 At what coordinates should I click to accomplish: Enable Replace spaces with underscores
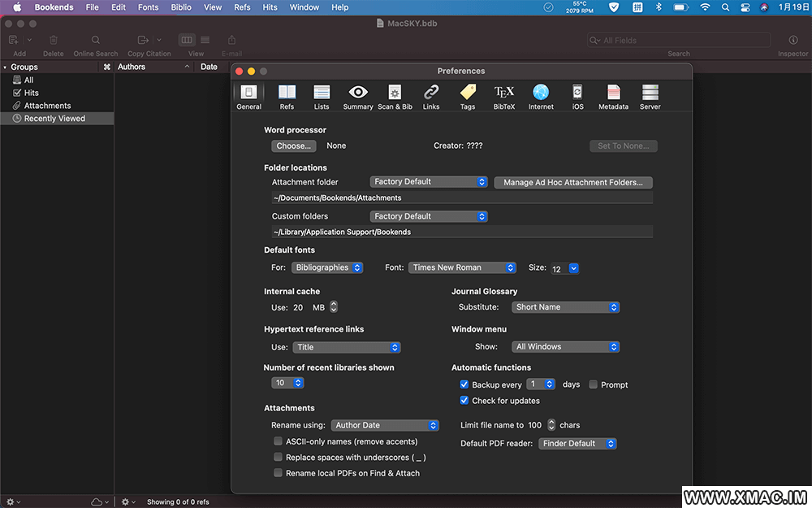pyautogui.click(x=279, y=458)
